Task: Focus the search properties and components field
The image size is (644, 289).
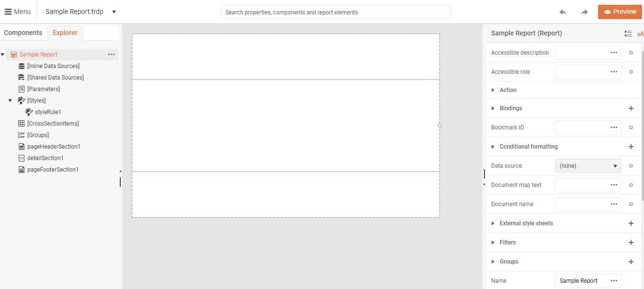Action: point(335,12)
